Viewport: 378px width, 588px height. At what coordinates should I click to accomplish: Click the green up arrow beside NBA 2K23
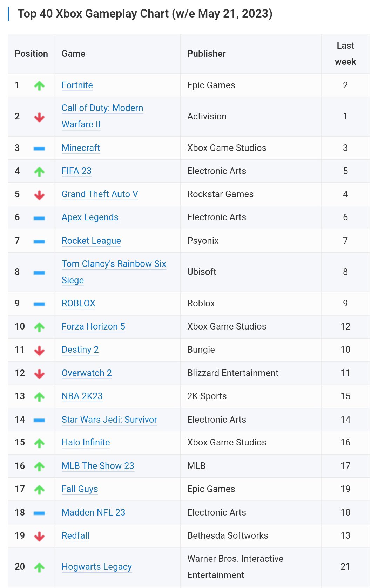coord(39,397)
